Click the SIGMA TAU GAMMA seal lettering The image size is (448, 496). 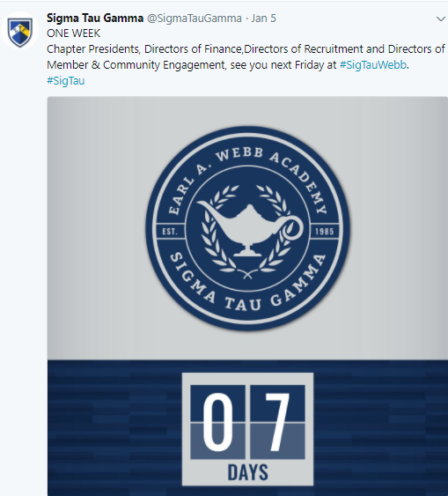tap(247, 285)
